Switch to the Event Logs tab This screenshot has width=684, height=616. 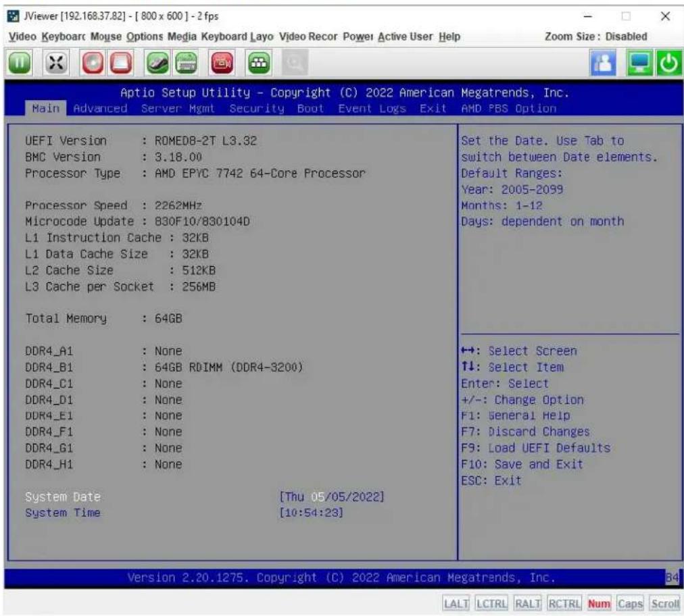click(372, 109)
